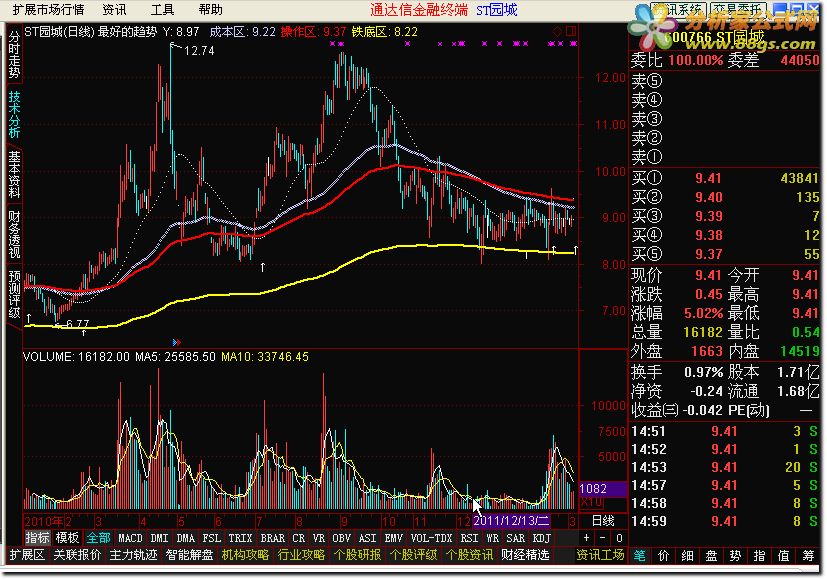The height and width of the screenshot is (579, 827).
Task: Switch to the 基本资料 side tab
Action: 14,175
